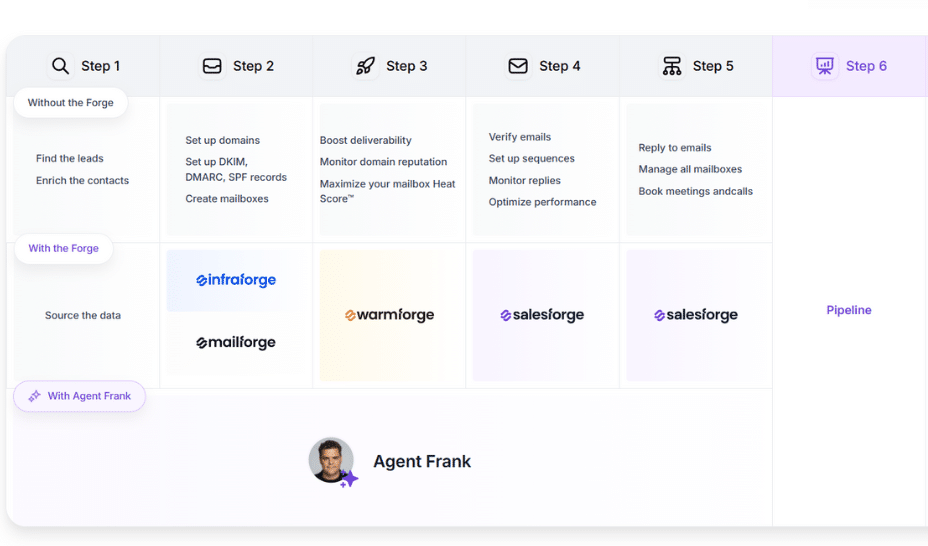Click the Step 3 rocket icon
Screen dimensions: 928x546
pos(365,66)
